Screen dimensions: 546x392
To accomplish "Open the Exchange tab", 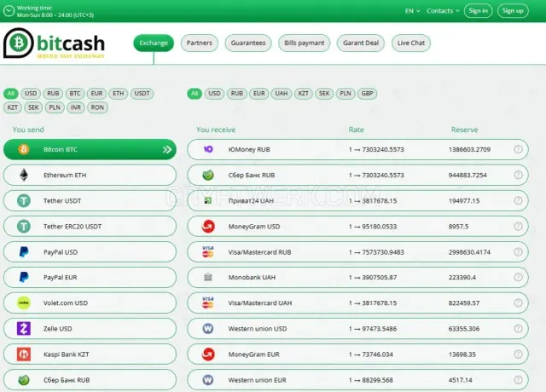I will coord(154,43).
